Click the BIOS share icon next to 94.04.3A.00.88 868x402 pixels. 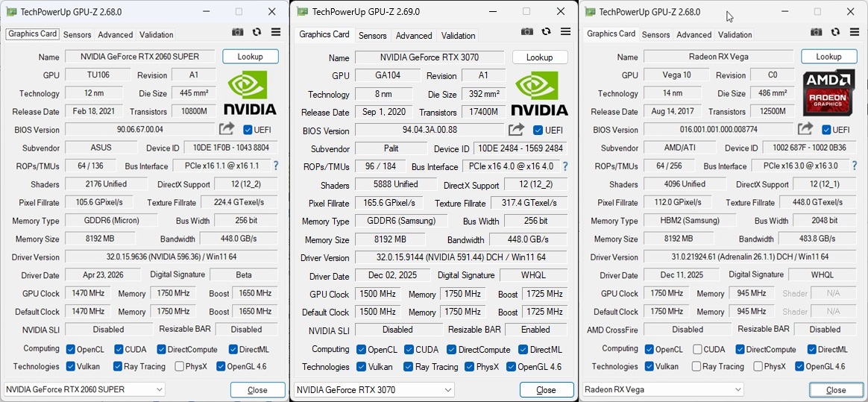(516, 130)
